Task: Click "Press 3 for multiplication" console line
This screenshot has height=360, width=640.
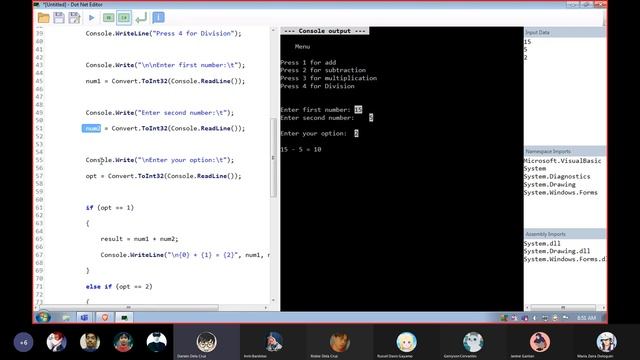Action: click(x=329, y=78)
